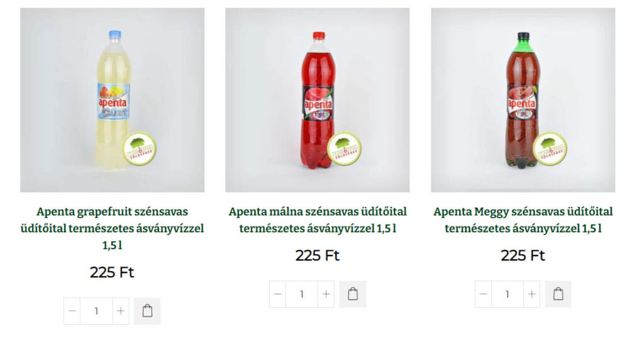
Task: Click the Meggy quantity input field
Action: point(508,294)
